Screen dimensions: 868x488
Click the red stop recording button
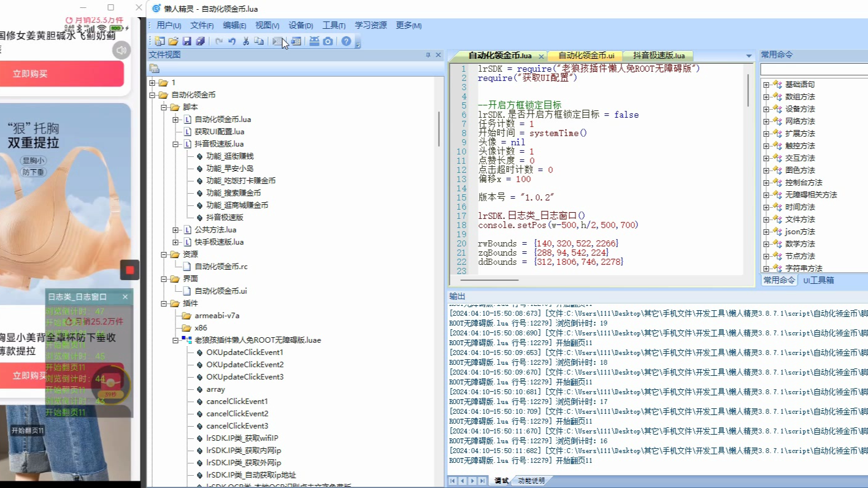coord(129,270)
